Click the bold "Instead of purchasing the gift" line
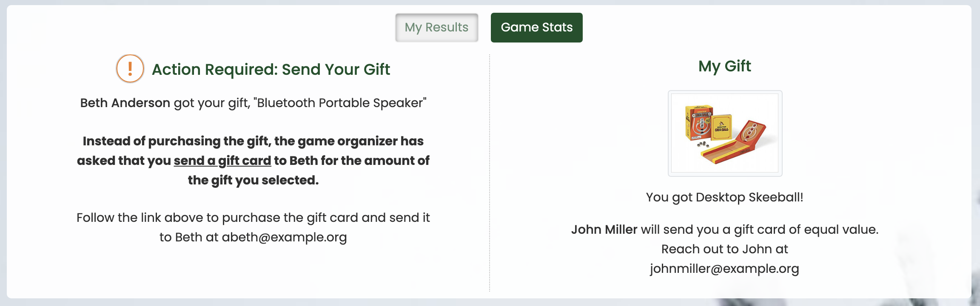The width and height of the screenshot is (980, 306). point(253,141)
